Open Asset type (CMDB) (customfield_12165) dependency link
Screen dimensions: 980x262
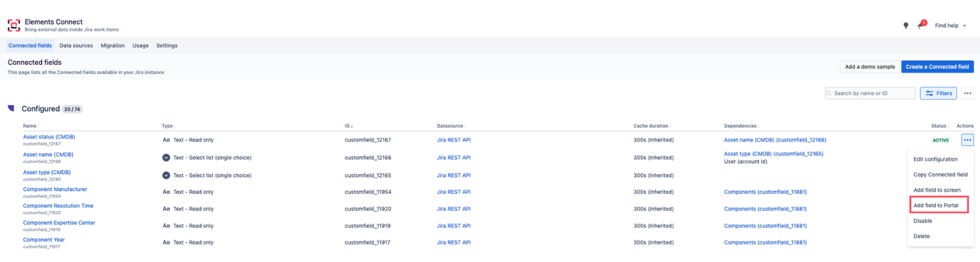[x=774, y=154]
